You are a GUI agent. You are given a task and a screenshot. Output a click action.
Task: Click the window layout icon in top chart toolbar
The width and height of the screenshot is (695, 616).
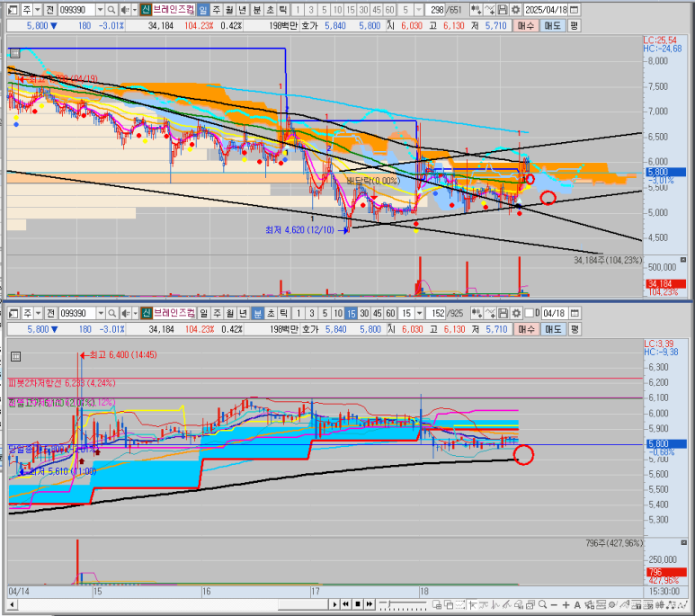click(x=13, y=10)
